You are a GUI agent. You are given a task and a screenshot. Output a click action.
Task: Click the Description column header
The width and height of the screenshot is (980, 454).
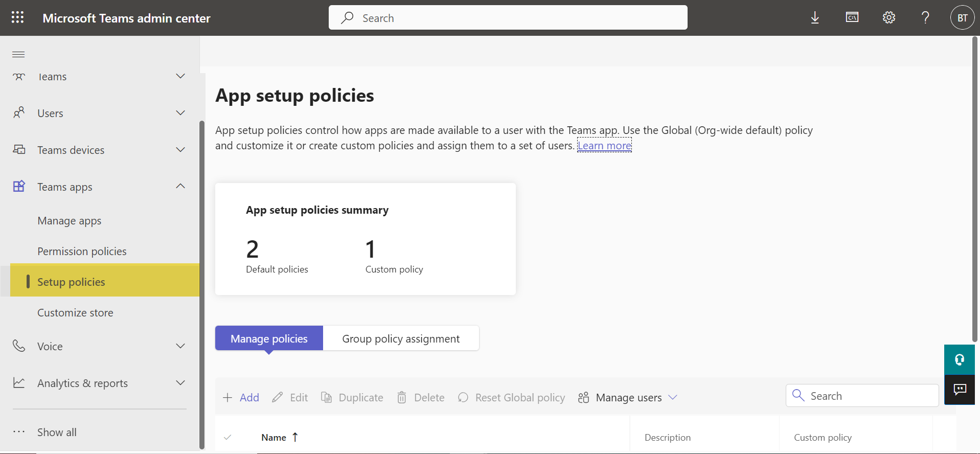coord(667,438)
